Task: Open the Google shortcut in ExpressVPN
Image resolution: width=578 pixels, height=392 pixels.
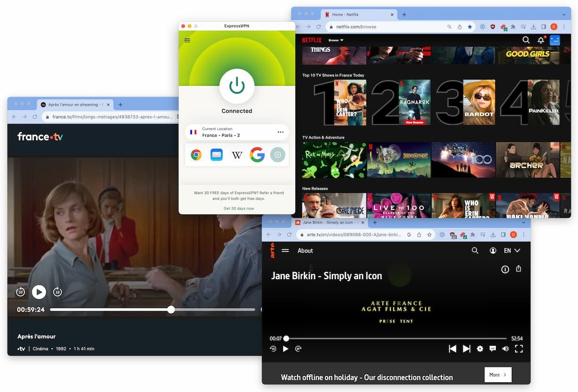Action: click(x=257, y=155)
